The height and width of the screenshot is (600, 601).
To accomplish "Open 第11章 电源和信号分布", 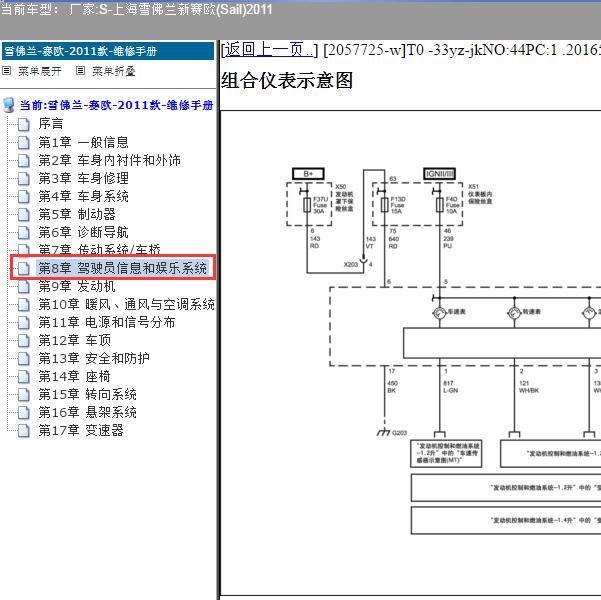I will pos(107,322).
